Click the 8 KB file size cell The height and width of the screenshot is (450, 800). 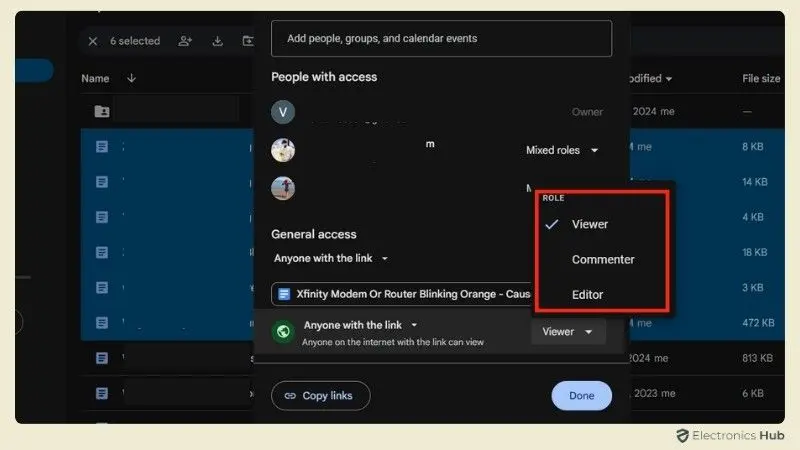pyautogui.click(x=753, y=146)
